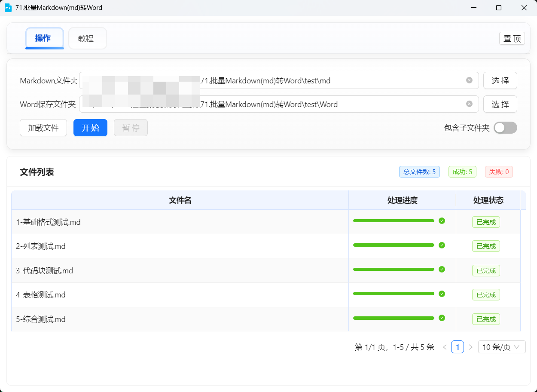Open the 10 条/页 page size dropdown
The height and width of the screenshot is (392, 537).
(501, 347)
